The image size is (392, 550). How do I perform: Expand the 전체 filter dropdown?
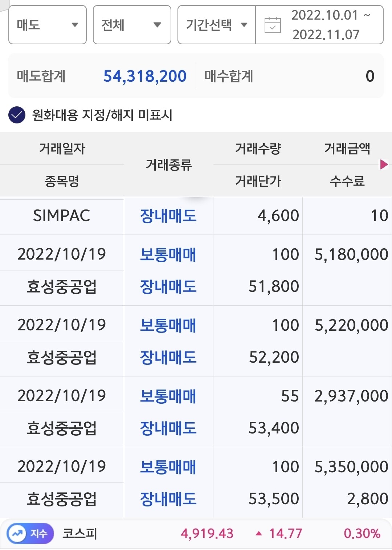(x=132, y=25)
